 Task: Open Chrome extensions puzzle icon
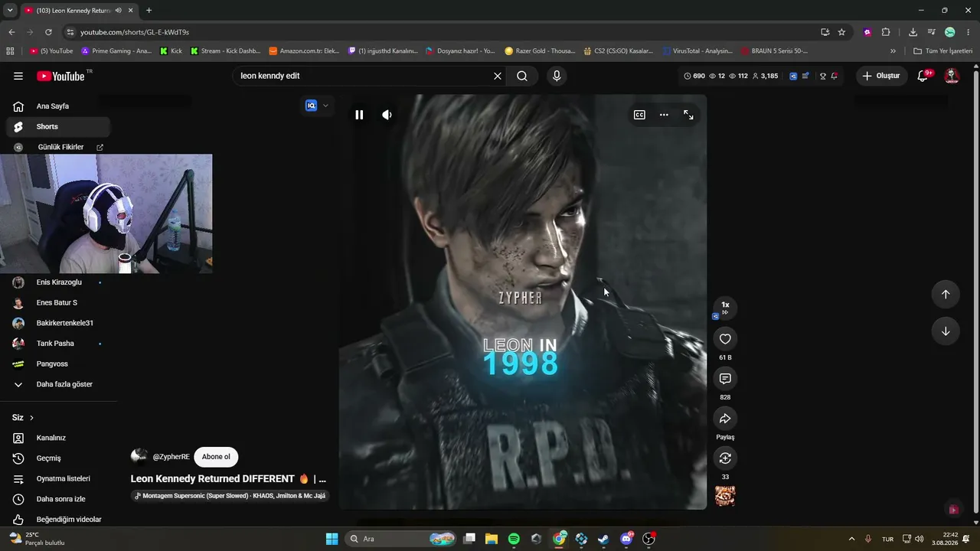coord(886,32)
